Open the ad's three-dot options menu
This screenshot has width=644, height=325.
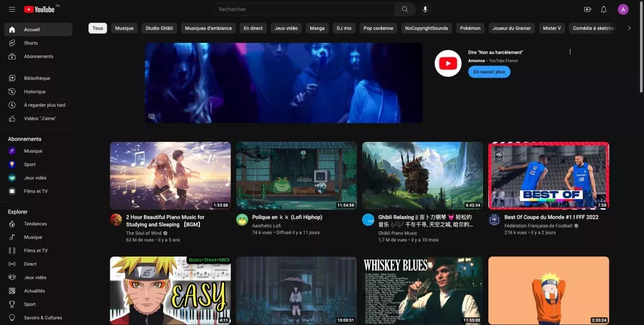pos(570,52)
